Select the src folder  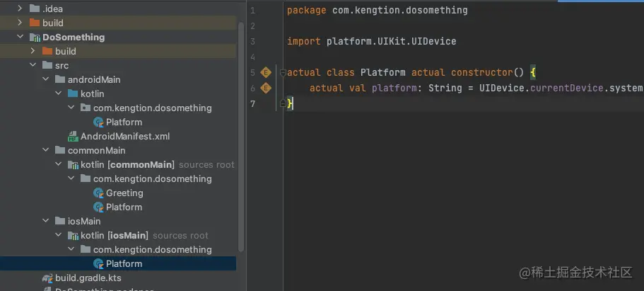coord(62,65)
